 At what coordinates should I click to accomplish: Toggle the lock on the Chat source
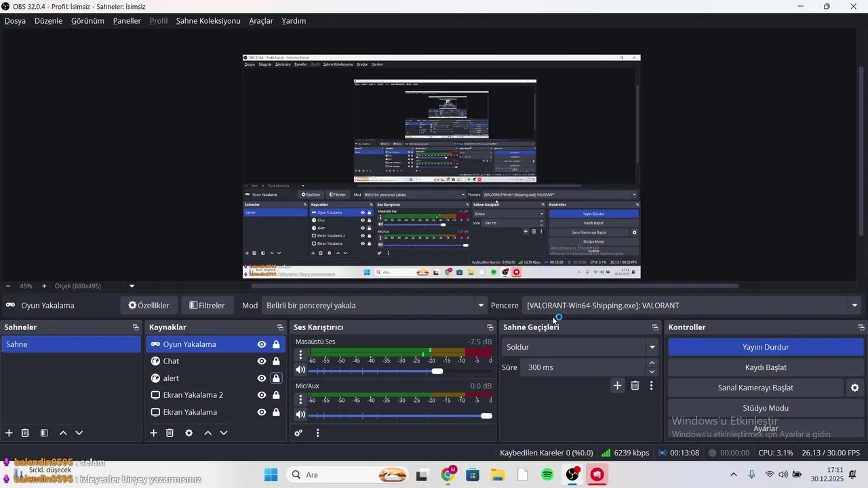[276, 361]
